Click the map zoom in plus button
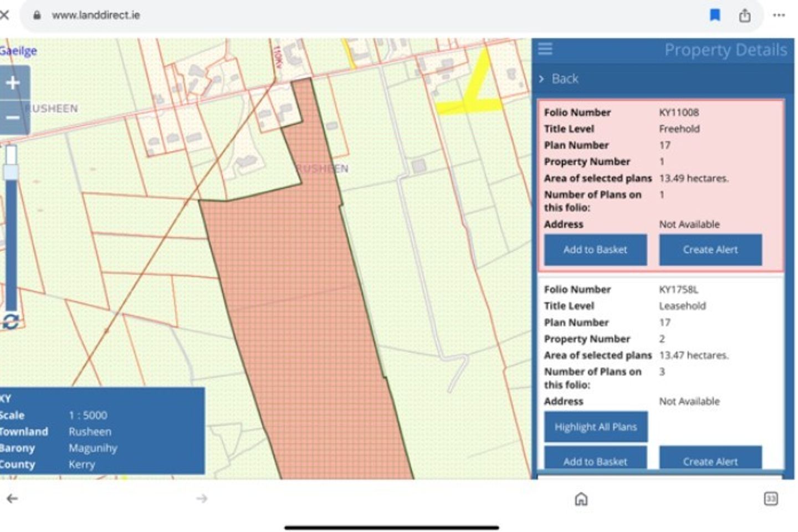798x532 pixels. click(x=13, y=83)
